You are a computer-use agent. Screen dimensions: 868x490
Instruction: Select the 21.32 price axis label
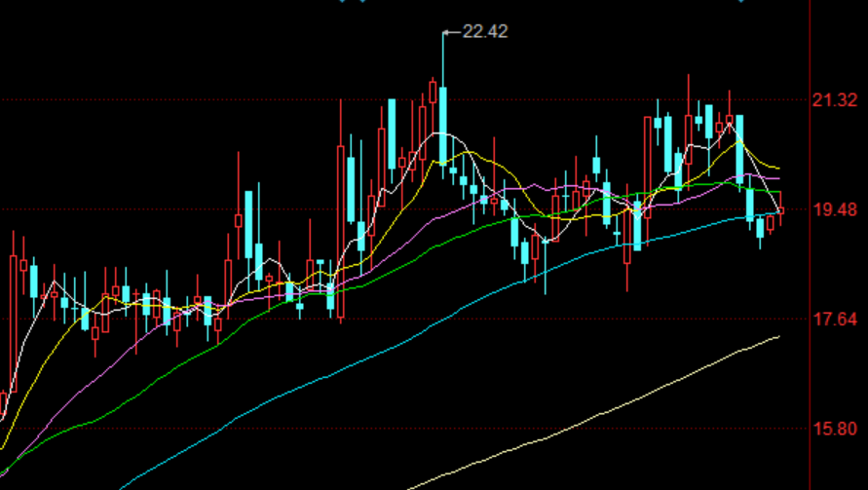pos(837,99)
